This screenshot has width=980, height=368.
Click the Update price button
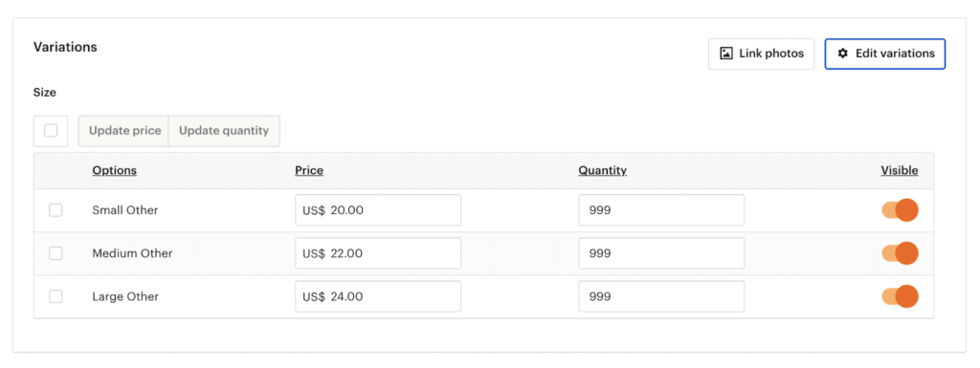pos(123,131)
